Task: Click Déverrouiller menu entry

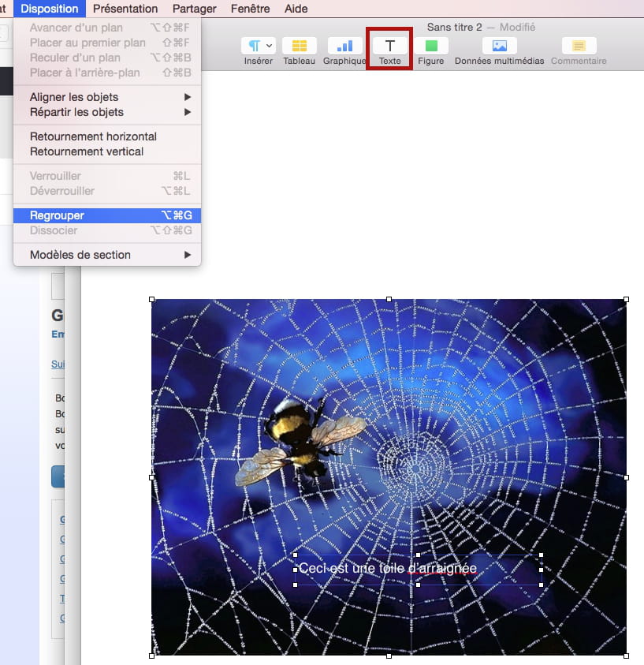Action: pyautogui.click(x=107, y=191)
